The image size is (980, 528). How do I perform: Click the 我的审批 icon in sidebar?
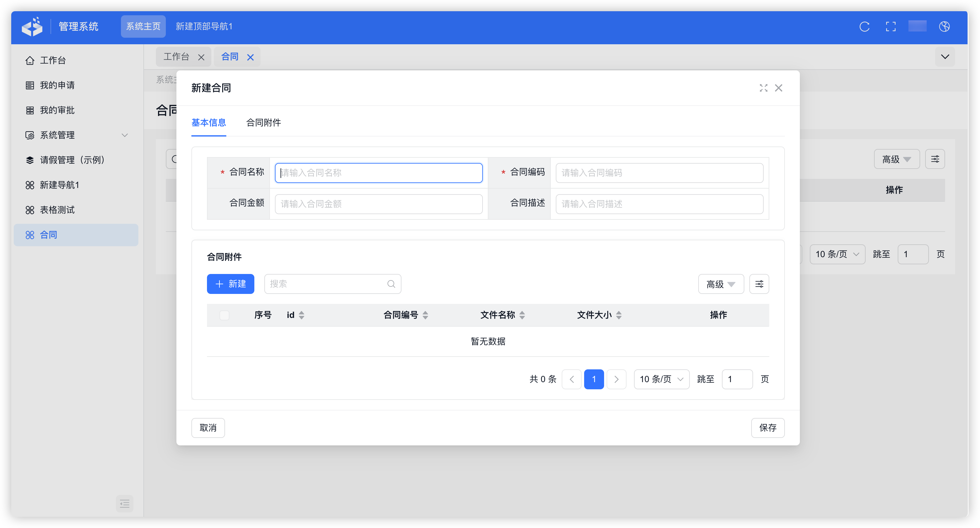coord(30,110)
